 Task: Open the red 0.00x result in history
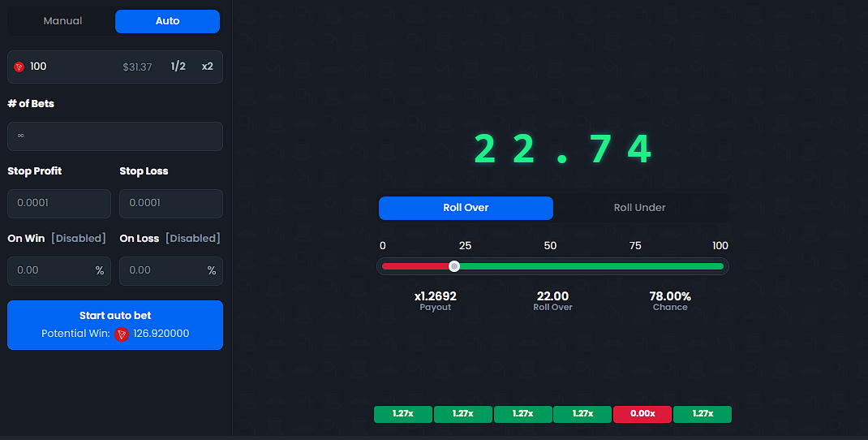pyautogui.click(x=642, y=414)
